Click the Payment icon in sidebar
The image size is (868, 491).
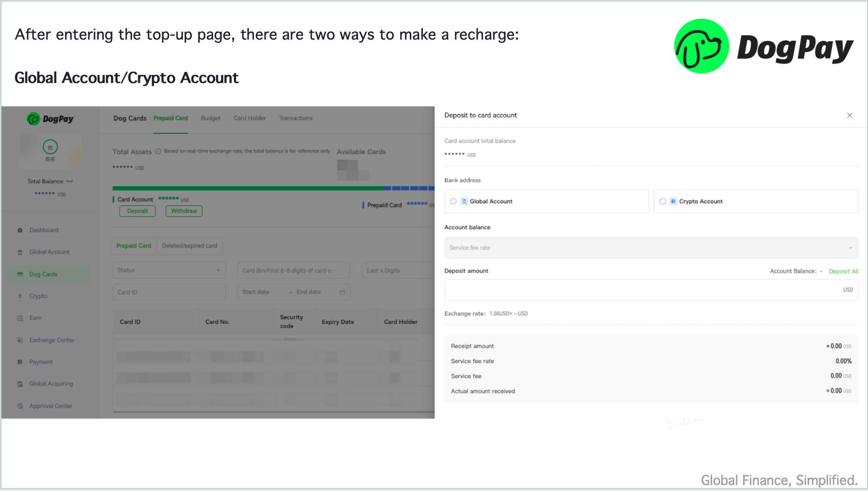point(20,362)
